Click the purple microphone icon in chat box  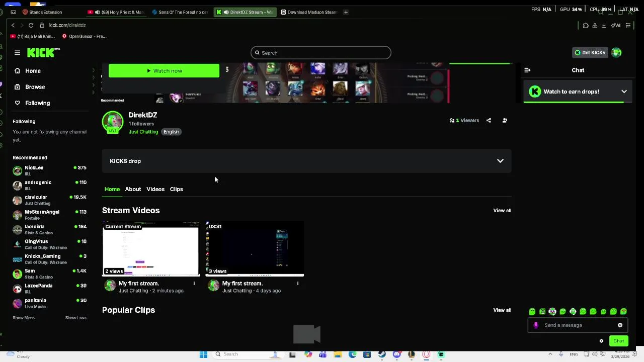tap(536, 325)
